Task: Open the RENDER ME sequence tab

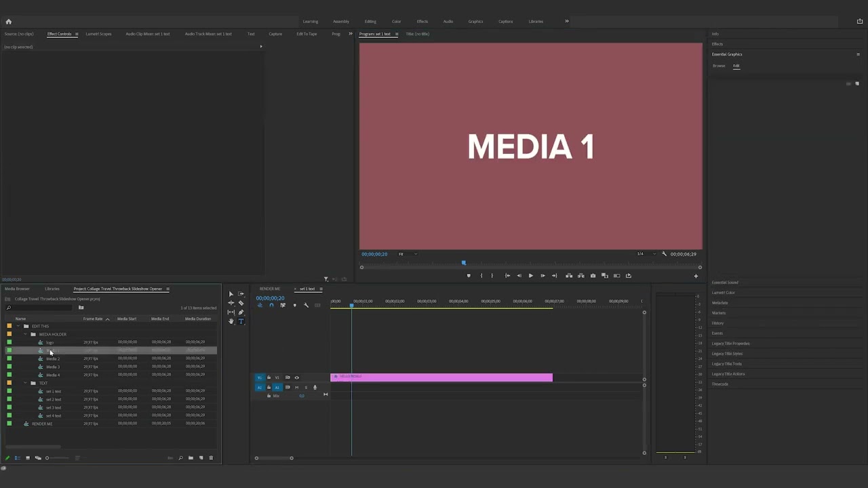Action: (x=270, y=289)
